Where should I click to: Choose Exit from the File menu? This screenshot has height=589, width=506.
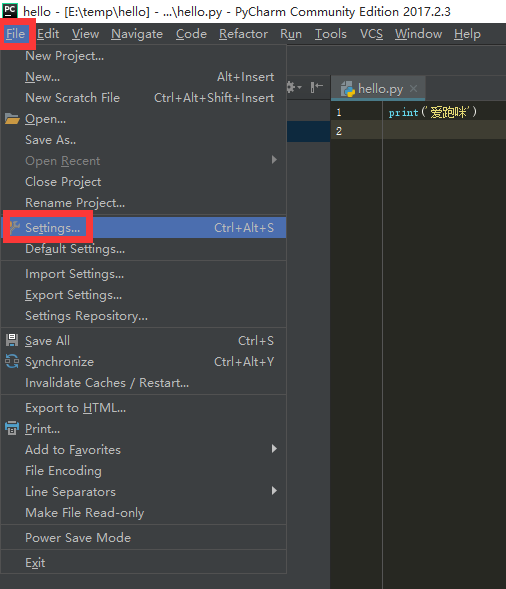(x=143, y=563)
